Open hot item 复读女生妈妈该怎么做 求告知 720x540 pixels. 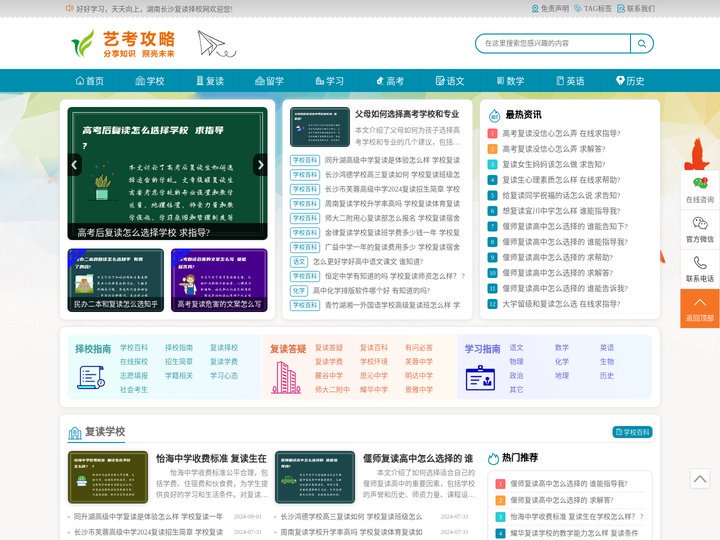point(554,164)
